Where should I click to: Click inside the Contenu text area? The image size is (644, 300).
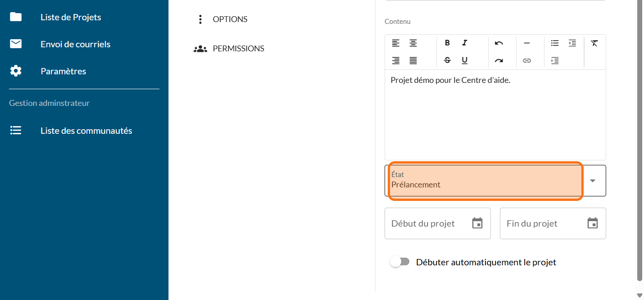(495, 117)
